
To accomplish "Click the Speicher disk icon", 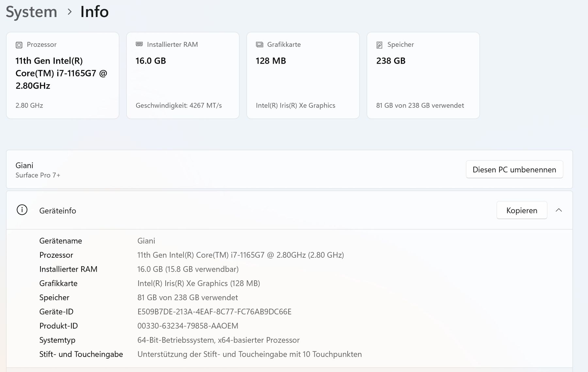I will click(x=379, y=45).
